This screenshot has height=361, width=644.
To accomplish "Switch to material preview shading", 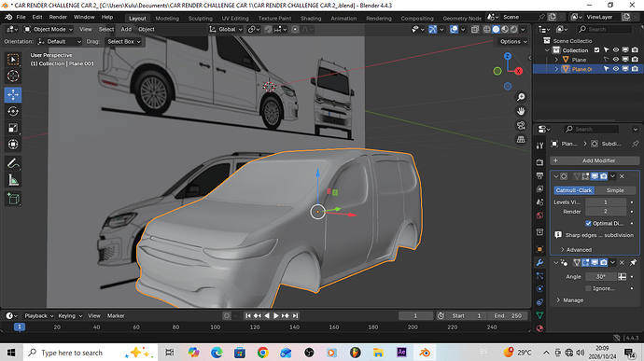I will (505, 30).
